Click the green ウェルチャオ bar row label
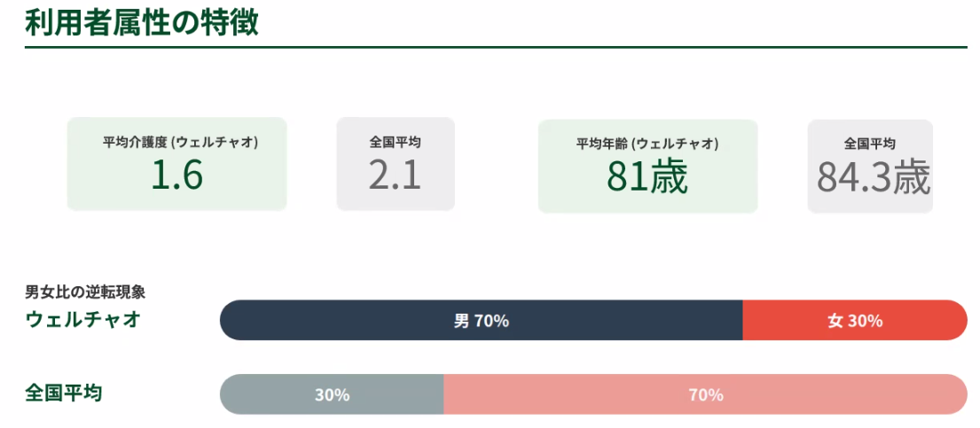Image resolution: width=980 pixels, height=428 pixels. pyautogui.click(x=82, y=319)
